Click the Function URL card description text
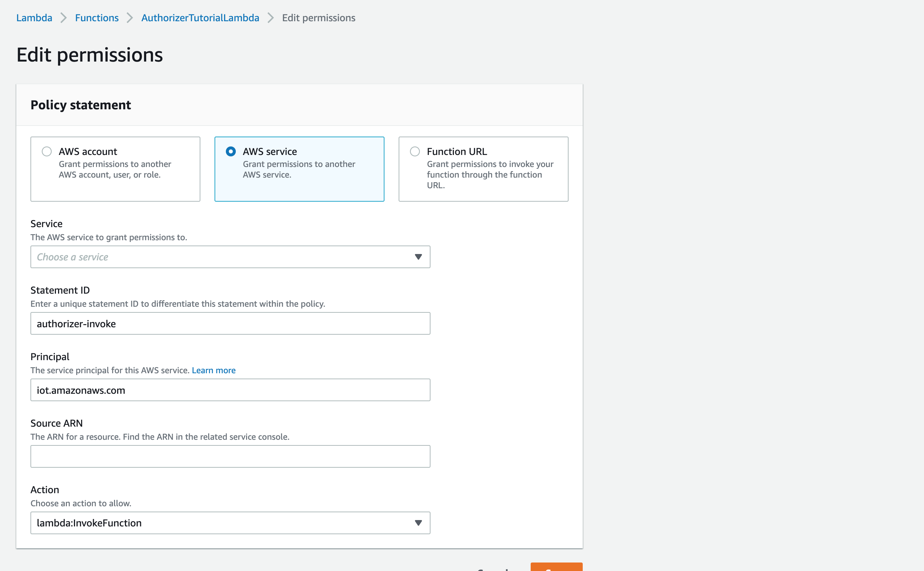 (489, 174)
